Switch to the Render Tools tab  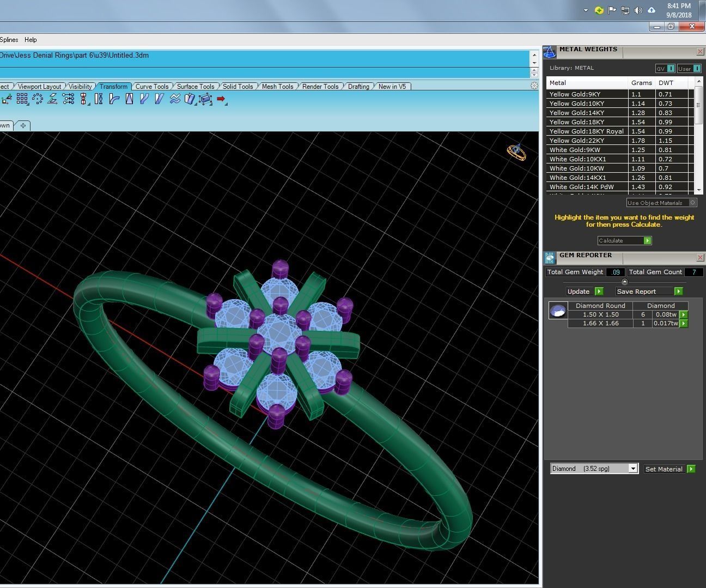(x=320, y=86)
